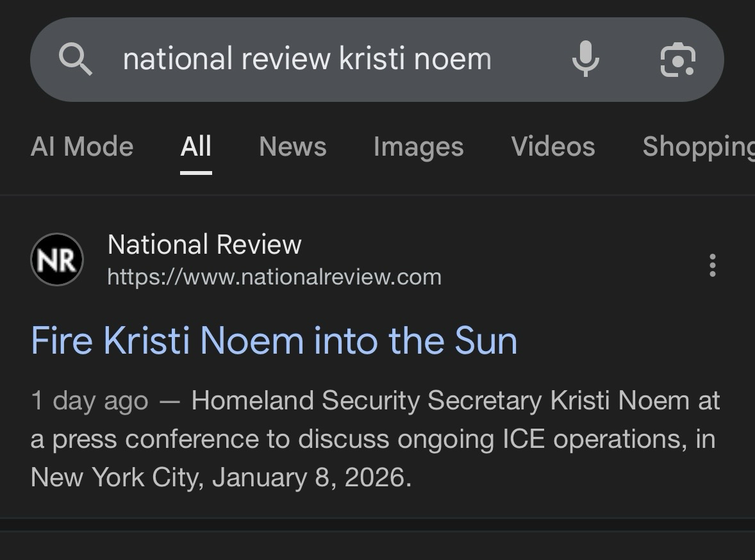The width and height of the screenshot is (755, 560).
Task: Open Google Lens camera search
Action: click(x=677, y=60)
